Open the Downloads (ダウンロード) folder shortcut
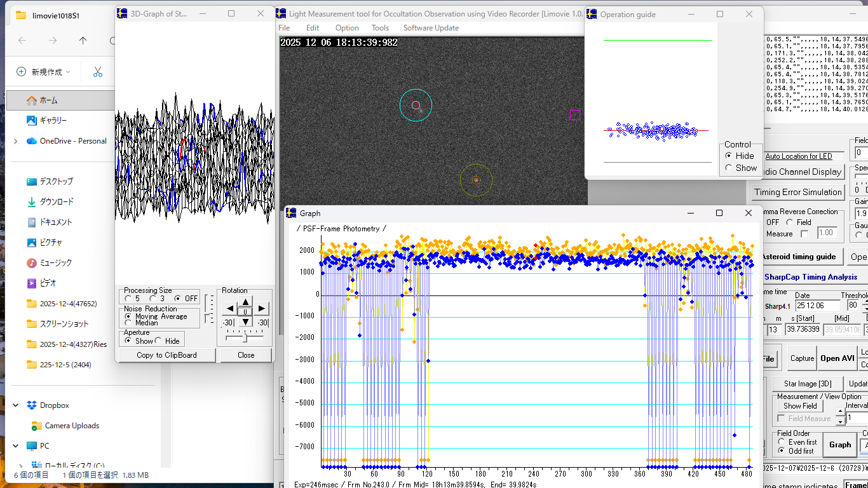The width and height of the screenshot is (868, 488). tap(56, 201)
